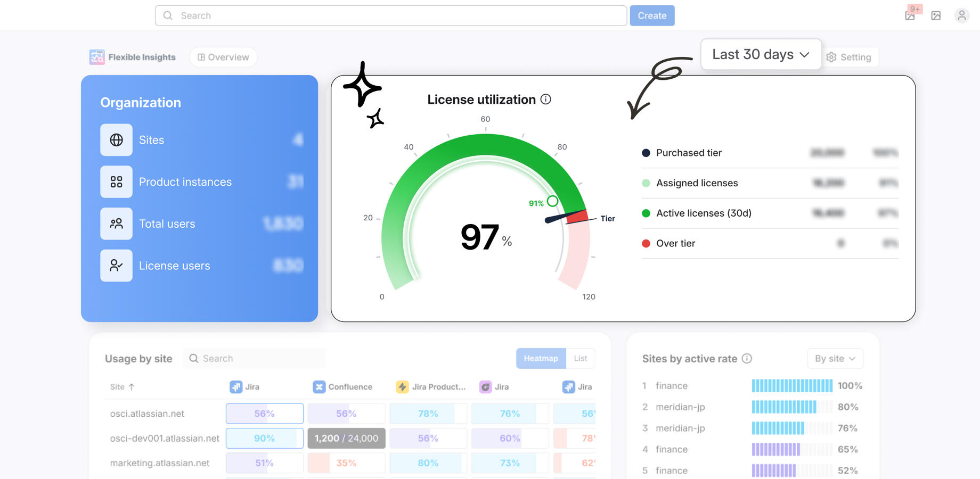Open the image icon in top bar
Screen dimensions: 980x479
coord(936,15)
